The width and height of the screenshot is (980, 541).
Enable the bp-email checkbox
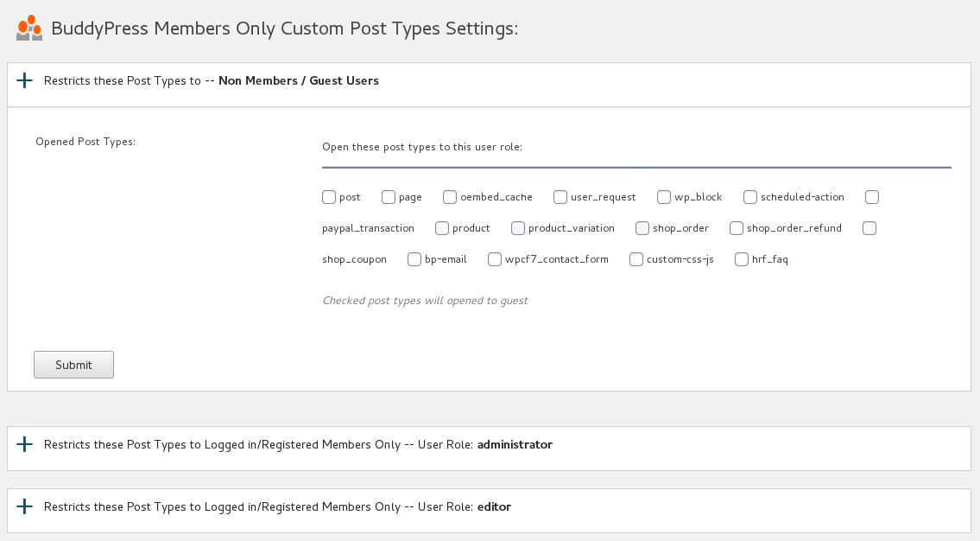click(414, 259)
